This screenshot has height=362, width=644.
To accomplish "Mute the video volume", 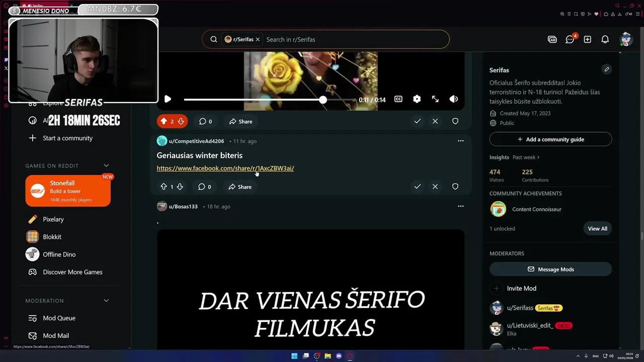I will (454, 100).
